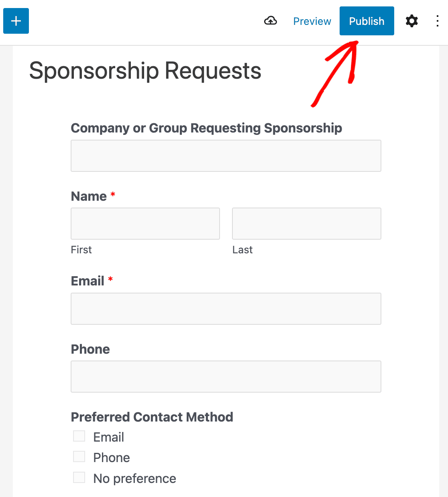Viewport: 448px width, 497px height.
Task: Open the three-dot options menu
Action: point(438,21)
